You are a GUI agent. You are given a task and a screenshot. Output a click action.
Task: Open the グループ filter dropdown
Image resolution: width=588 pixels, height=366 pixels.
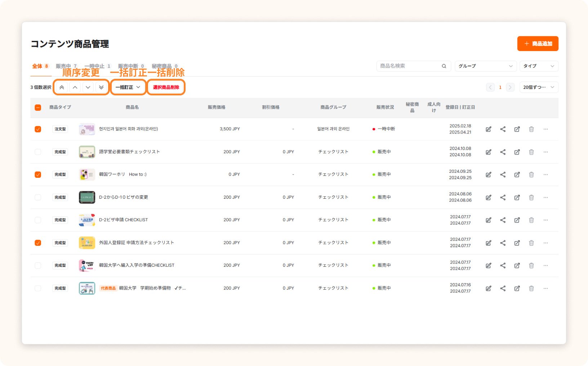tap(485, 66)
